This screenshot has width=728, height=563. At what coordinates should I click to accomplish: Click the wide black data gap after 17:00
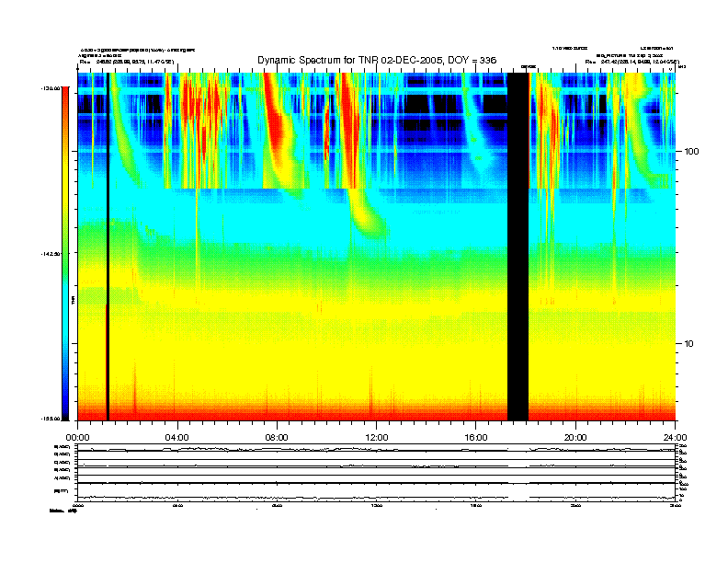click(518, 247)
